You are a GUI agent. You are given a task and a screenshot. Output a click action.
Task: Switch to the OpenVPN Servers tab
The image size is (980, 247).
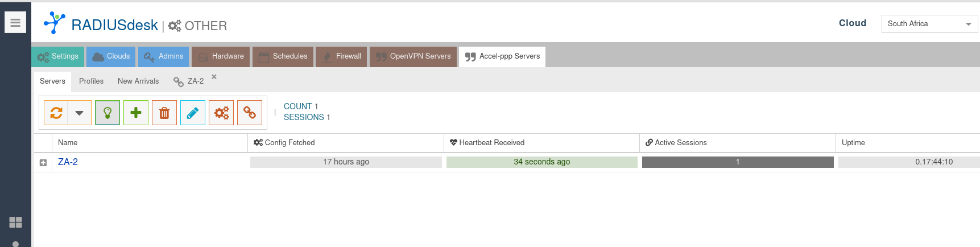pyautogui.click(x=413, y=56)
